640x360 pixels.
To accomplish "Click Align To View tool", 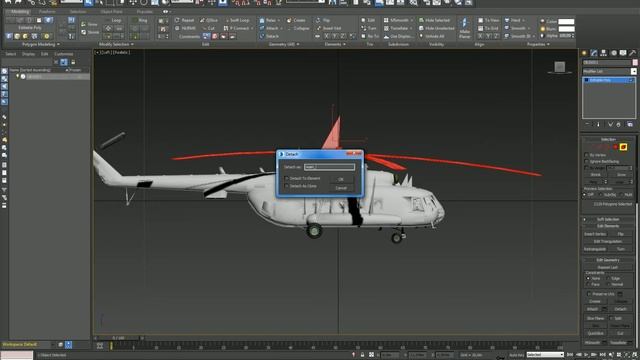I will click(x=489, y=20).
